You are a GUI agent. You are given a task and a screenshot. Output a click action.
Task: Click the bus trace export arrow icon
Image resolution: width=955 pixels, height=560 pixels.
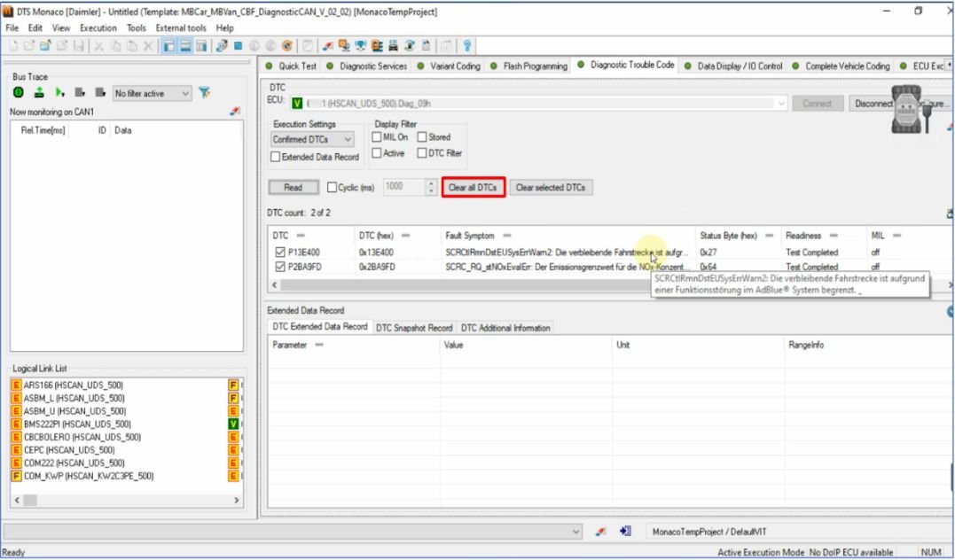(x=38, y=93)
